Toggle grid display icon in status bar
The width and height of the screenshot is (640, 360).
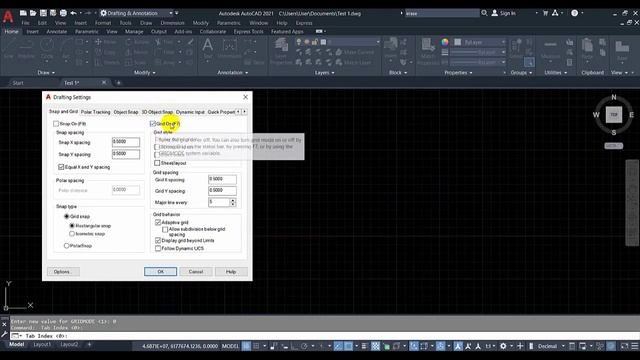[247, 346]
